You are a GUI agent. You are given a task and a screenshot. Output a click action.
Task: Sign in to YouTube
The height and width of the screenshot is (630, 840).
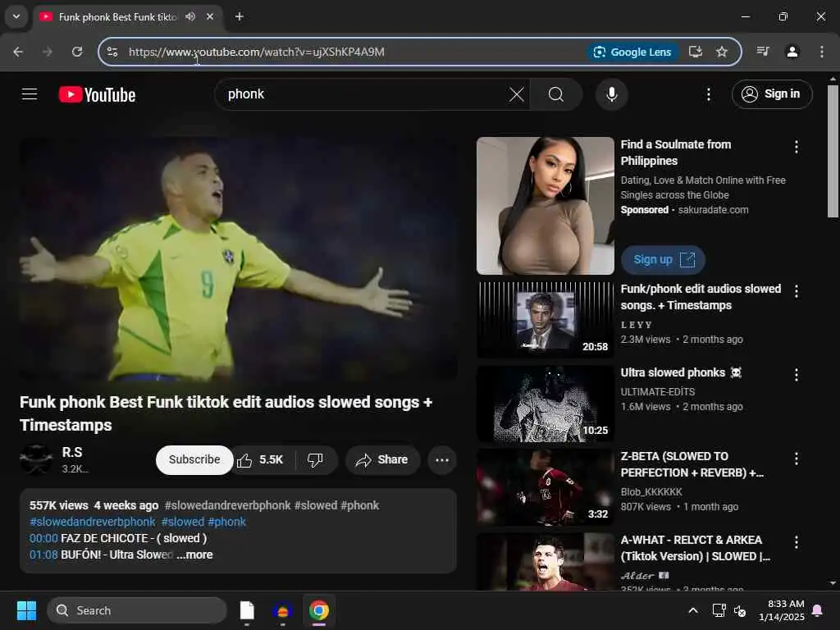tap(772, 94)
